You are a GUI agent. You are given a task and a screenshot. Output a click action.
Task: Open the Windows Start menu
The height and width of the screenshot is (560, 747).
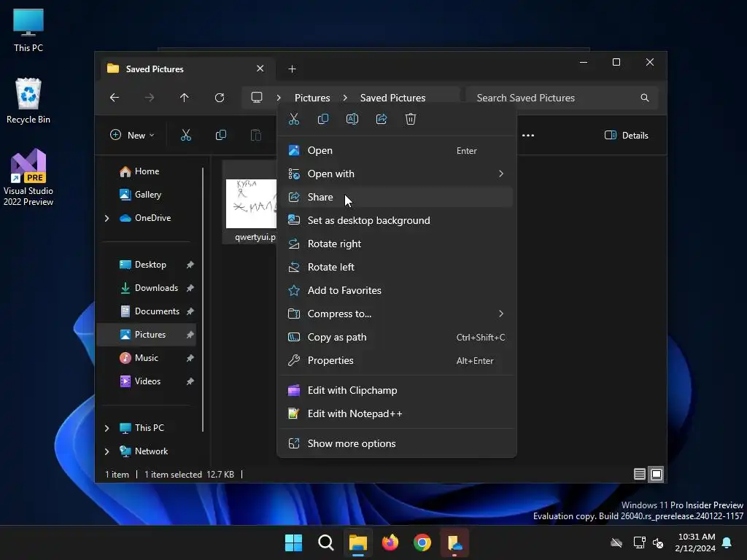pos(293,542)
